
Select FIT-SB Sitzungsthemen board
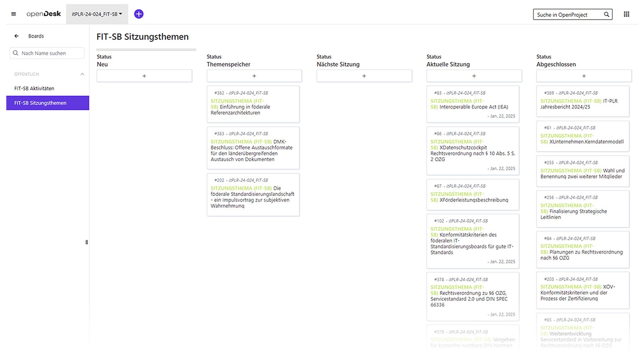tap(40, 103)
